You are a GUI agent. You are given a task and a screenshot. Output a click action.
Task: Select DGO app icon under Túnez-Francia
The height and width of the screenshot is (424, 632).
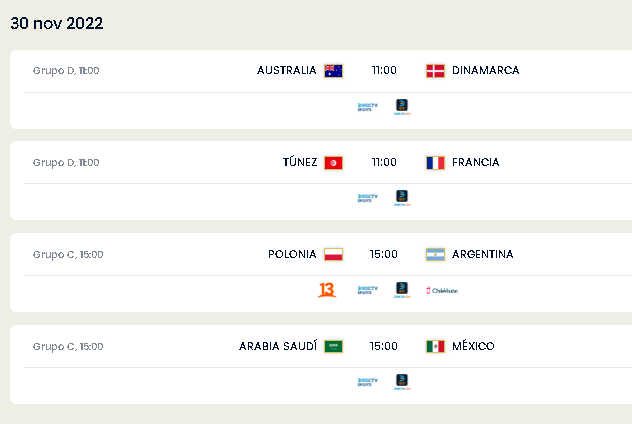(402, 198)
